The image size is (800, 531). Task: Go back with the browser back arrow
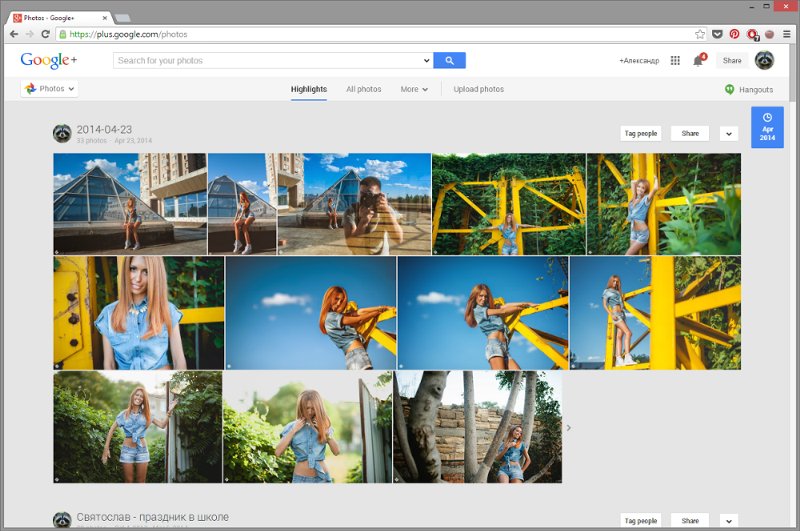pyautogui.click(x=14, y=34)
